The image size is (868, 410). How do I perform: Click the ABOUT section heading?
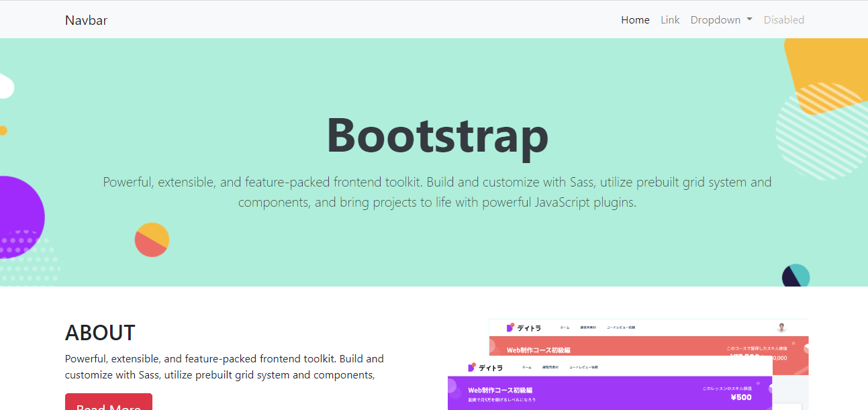(x=100, y=333)
